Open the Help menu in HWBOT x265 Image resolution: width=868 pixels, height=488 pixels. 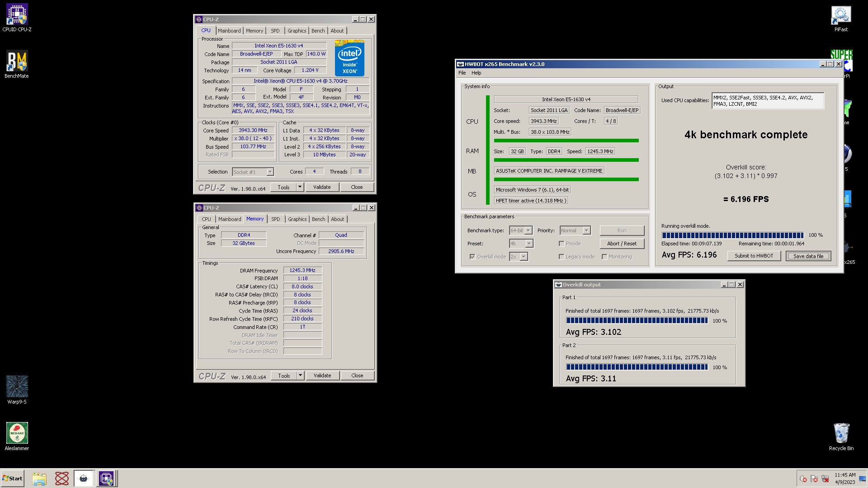[476, 73]
